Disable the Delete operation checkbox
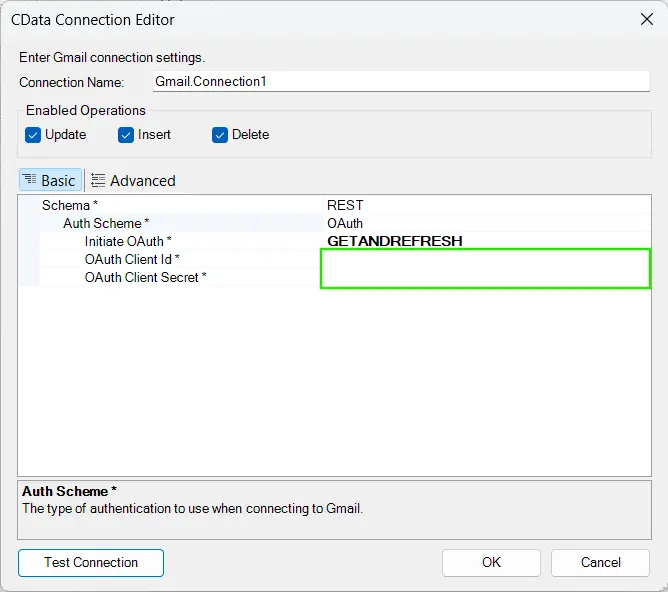668x592 pixels. click(220, 135)
